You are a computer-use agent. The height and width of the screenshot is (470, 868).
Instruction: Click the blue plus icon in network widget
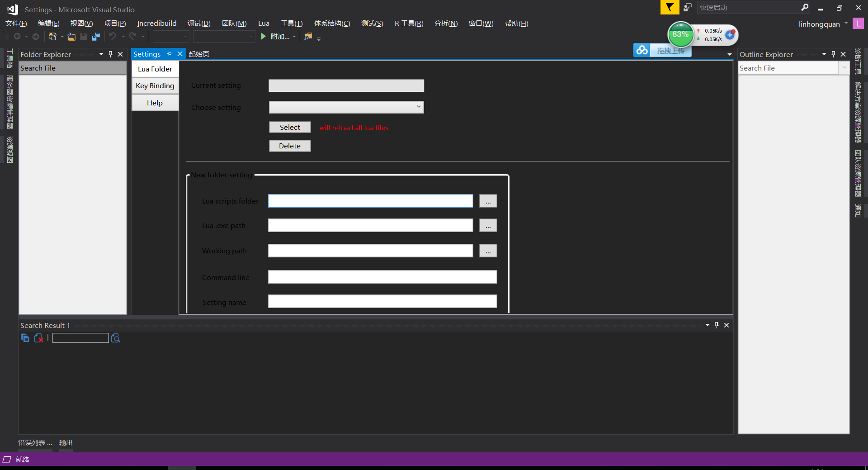[x=730, y=35]
